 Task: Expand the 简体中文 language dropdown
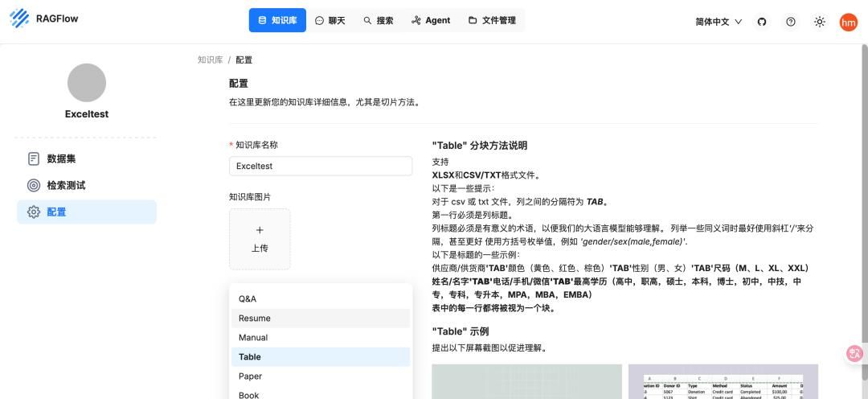(719, 22)
